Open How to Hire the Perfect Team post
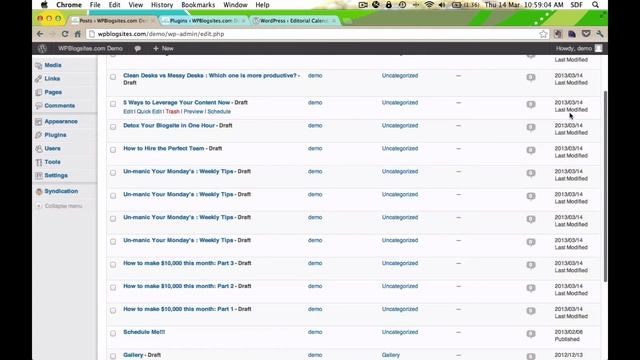640x360 pixels. (164, 149)
